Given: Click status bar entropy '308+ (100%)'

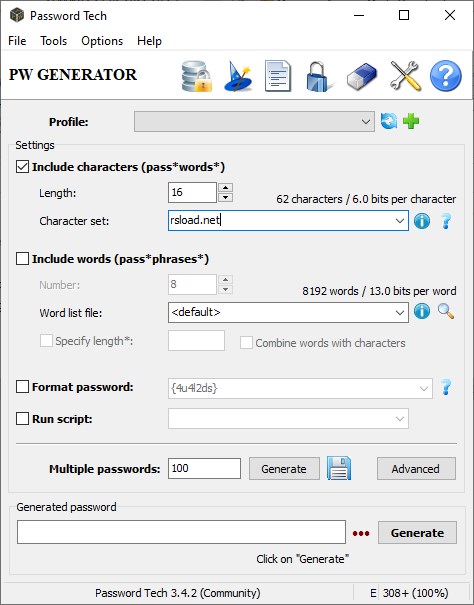Looking at the screenshot, I should [x=415, y=593].
